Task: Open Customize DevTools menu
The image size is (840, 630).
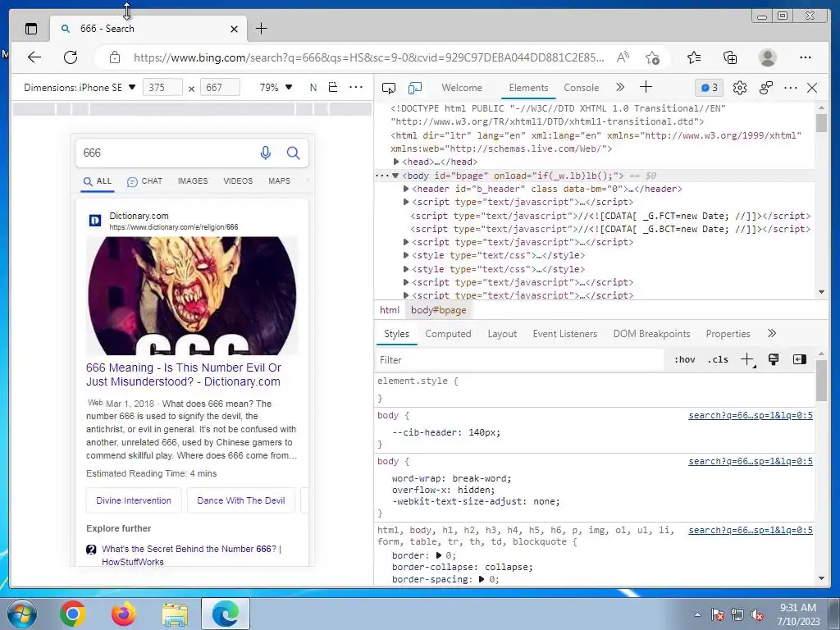Action: (791, 88)
